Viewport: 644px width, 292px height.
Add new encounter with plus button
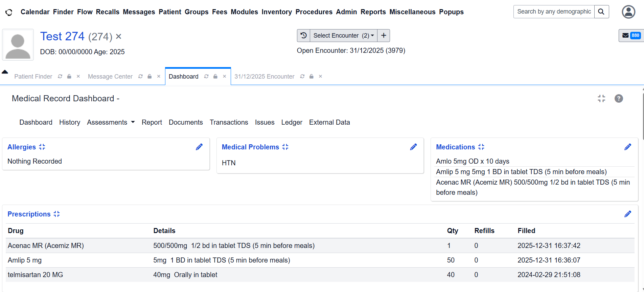[384, 36]
